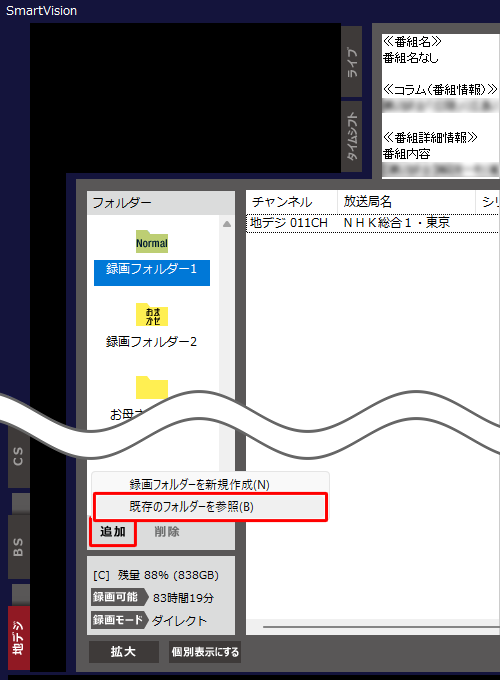Select the green Normal folder icon

coord(152,241)
